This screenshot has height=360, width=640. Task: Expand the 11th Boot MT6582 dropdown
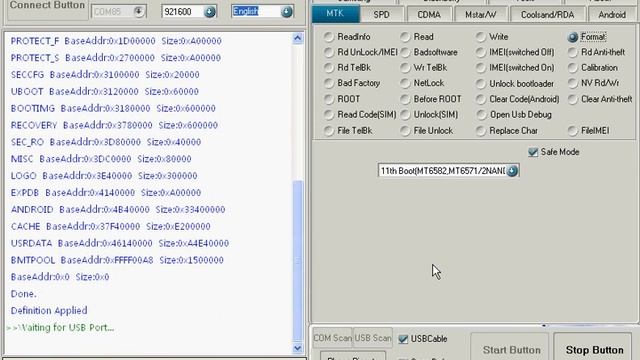512,171
